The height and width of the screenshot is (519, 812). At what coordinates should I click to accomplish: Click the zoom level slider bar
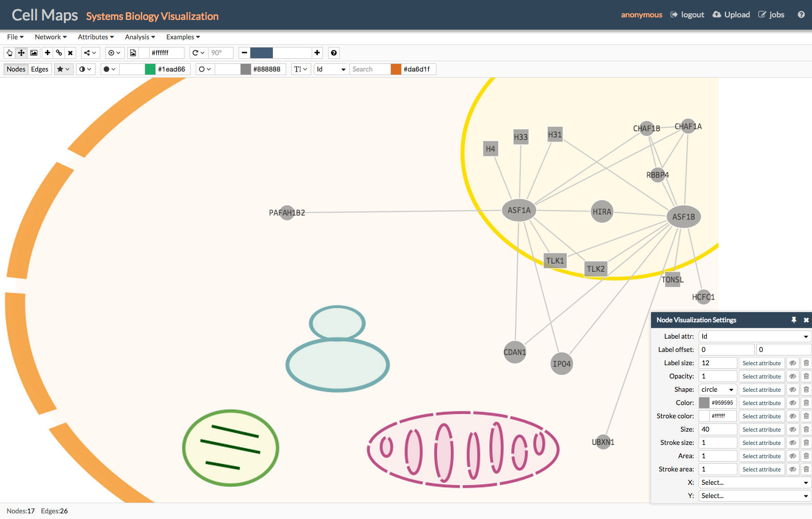pyautogui.click(x=281, y=53)
